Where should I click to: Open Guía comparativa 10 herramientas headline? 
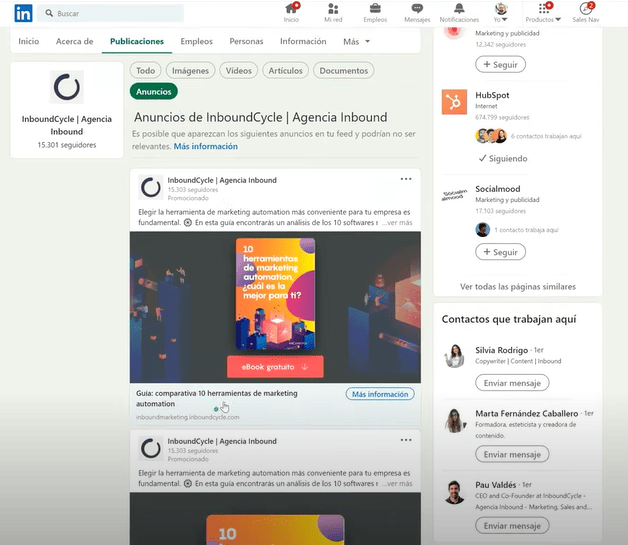point(217,398)
